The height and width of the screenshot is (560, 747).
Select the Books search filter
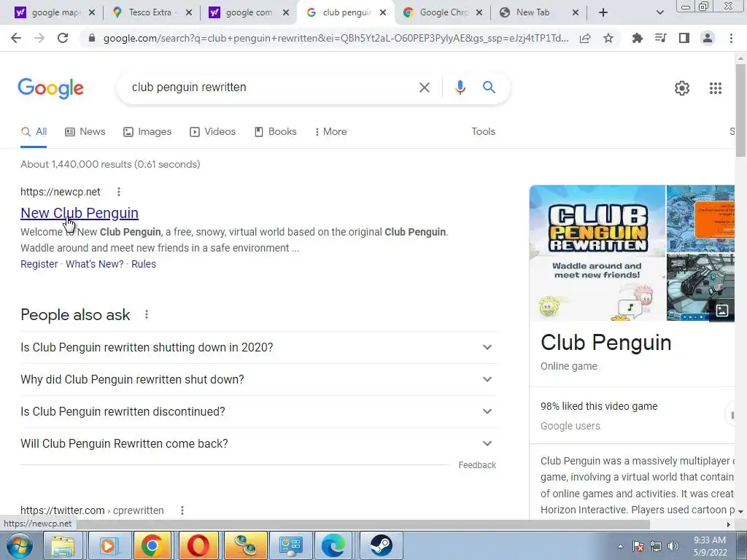[x=275, y=131]
